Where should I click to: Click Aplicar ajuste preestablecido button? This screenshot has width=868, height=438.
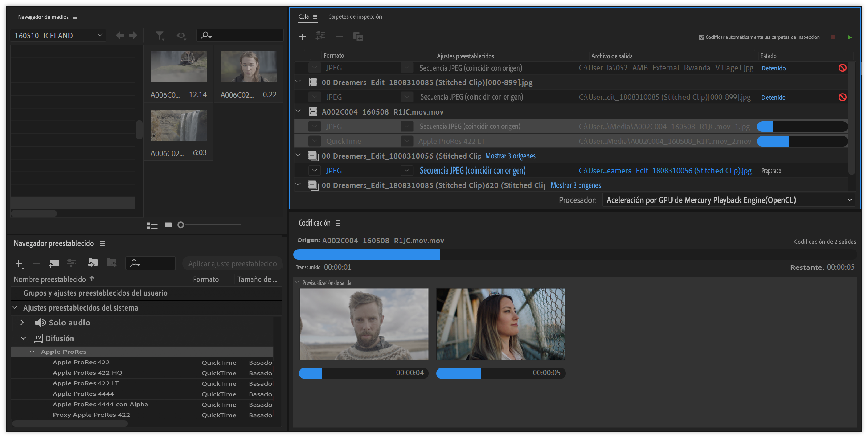tap(232, 263)
